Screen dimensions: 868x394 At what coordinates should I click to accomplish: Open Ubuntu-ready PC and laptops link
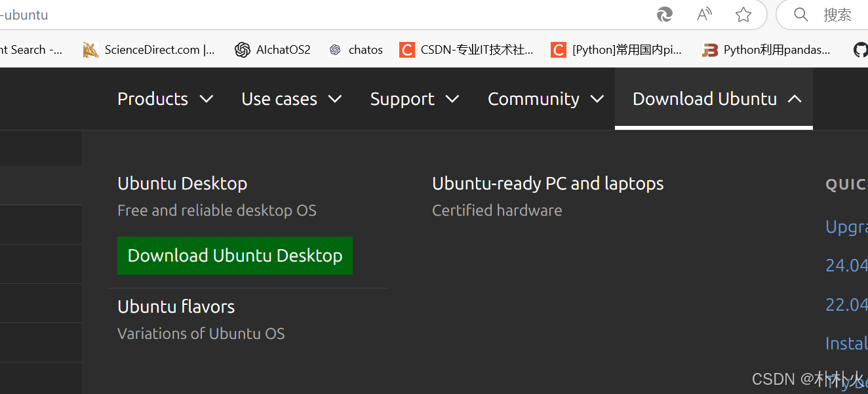pos(547,184)
